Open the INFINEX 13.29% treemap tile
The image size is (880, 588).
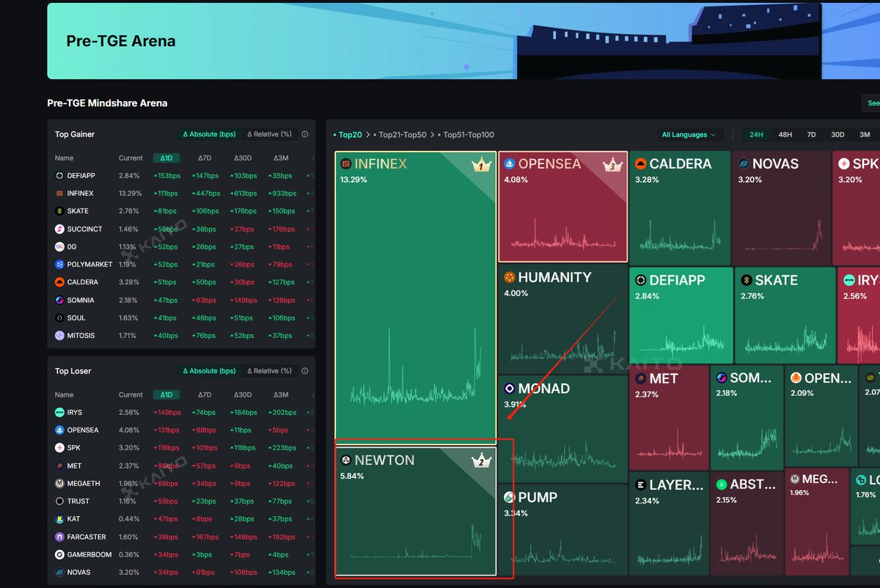coord(416,298)
